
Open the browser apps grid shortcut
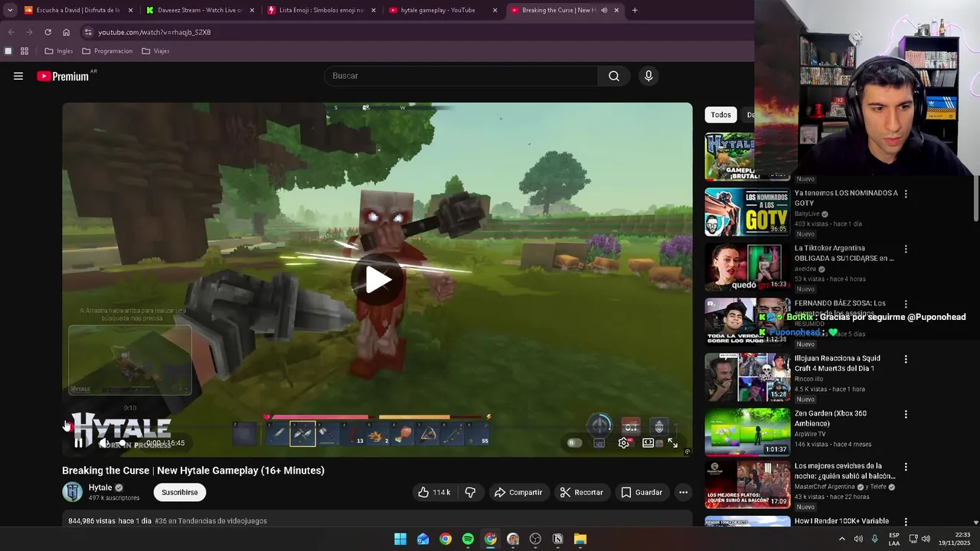click(24, 51)
